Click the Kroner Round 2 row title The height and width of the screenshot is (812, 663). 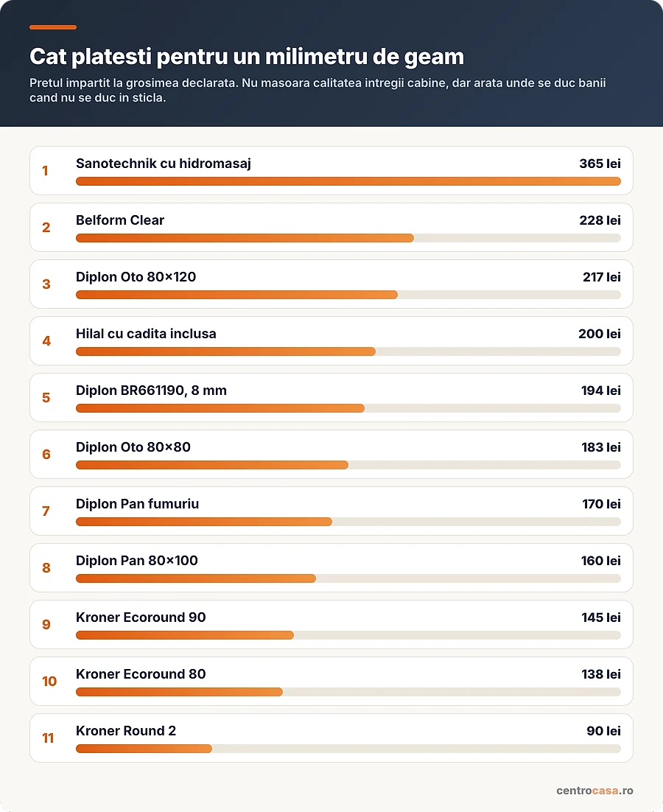coord(126,731)
